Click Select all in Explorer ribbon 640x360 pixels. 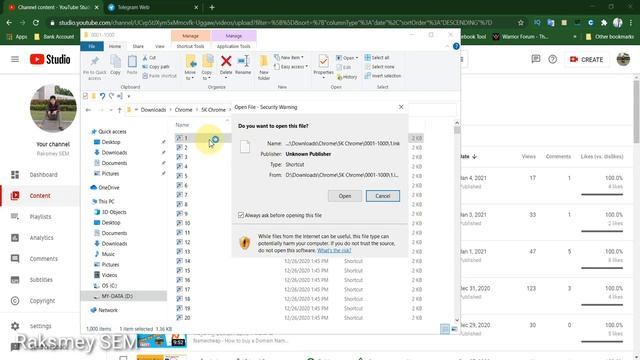pos(377,58)
